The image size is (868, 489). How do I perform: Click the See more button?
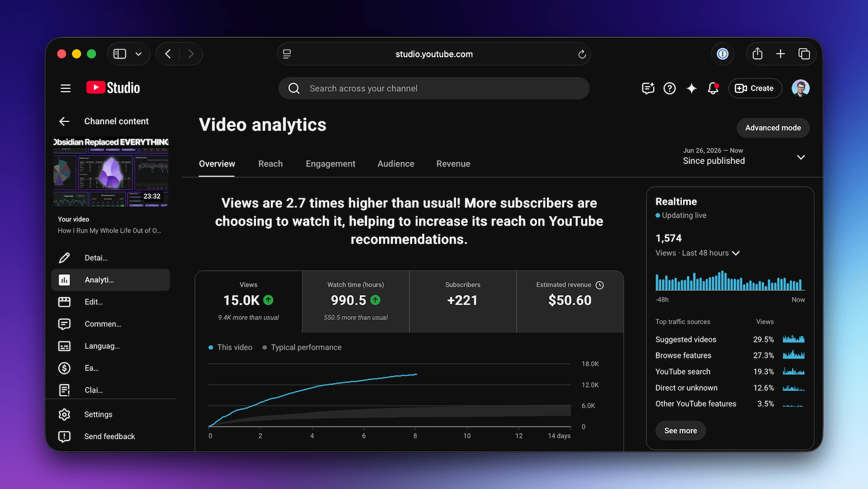(681, 430)
